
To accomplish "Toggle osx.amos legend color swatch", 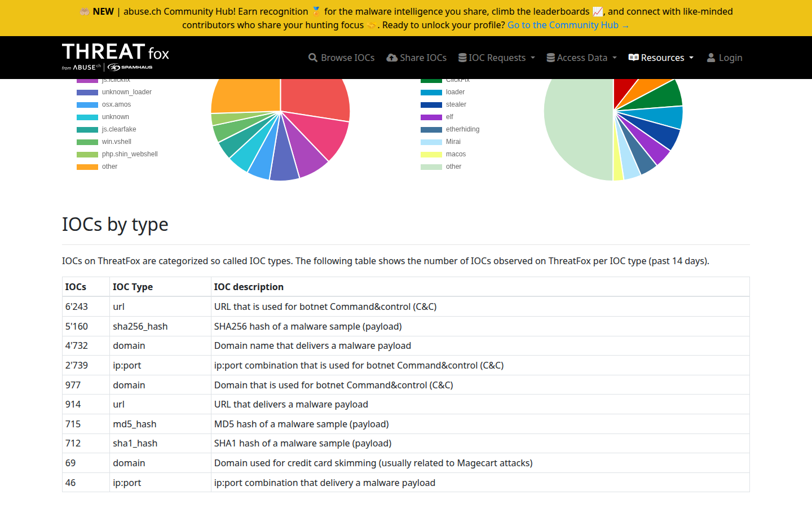I will point(87,104).
